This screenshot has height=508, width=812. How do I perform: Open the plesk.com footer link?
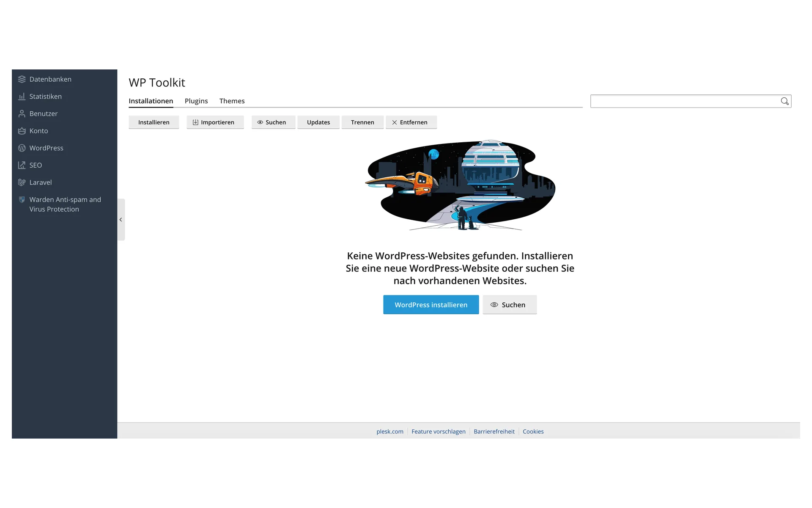390,431
